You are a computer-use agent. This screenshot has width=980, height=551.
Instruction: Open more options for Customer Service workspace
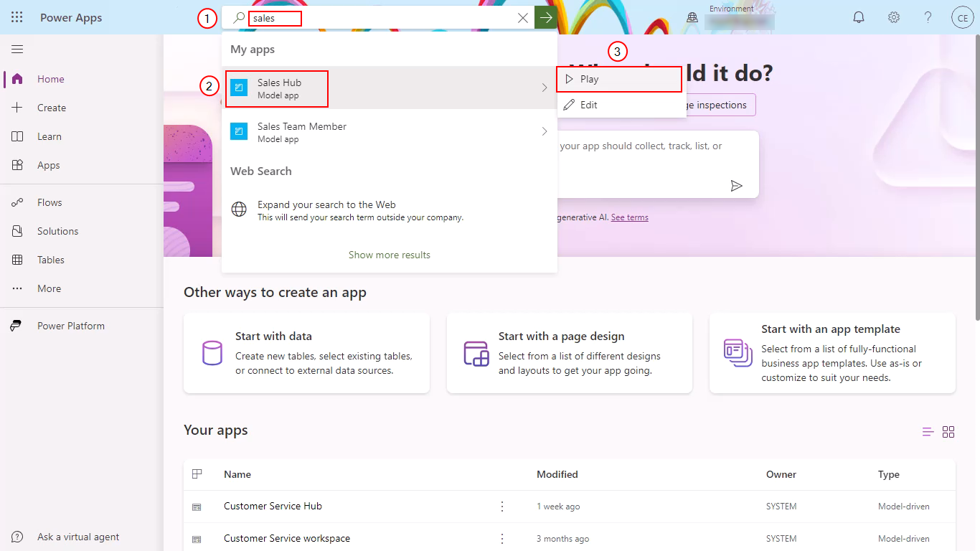tap(502, 538)
